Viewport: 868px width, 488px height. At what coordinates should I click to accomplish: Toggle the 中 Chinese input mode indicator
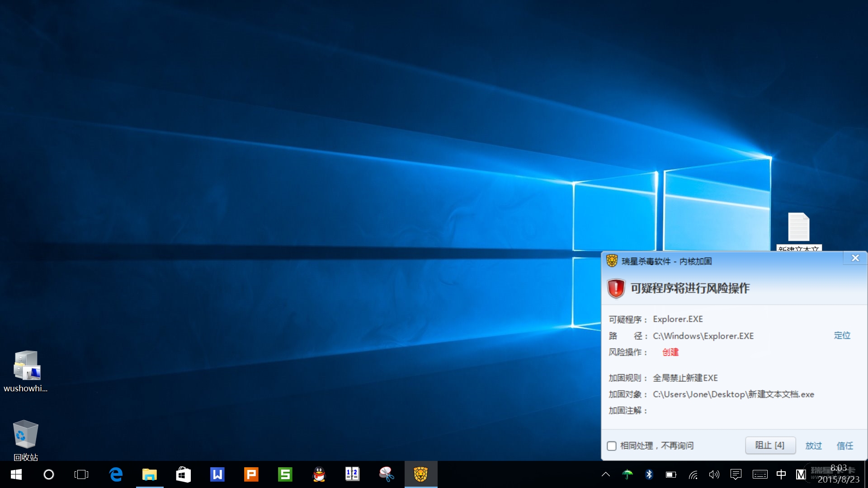pyautogui.click(x=781, y=474)
